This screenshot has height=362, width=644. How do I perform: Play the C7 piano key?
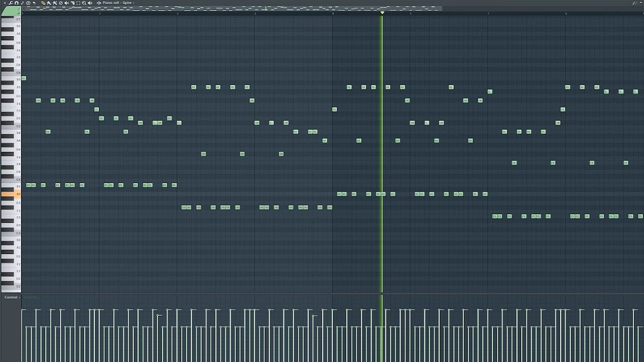click(11, 19)
